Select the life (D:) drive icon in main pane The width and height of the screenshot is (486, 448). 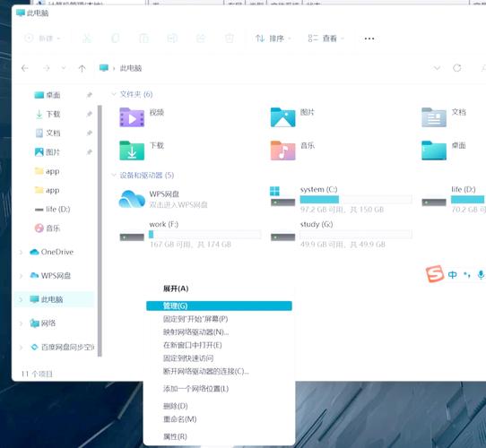click(434, 202)
